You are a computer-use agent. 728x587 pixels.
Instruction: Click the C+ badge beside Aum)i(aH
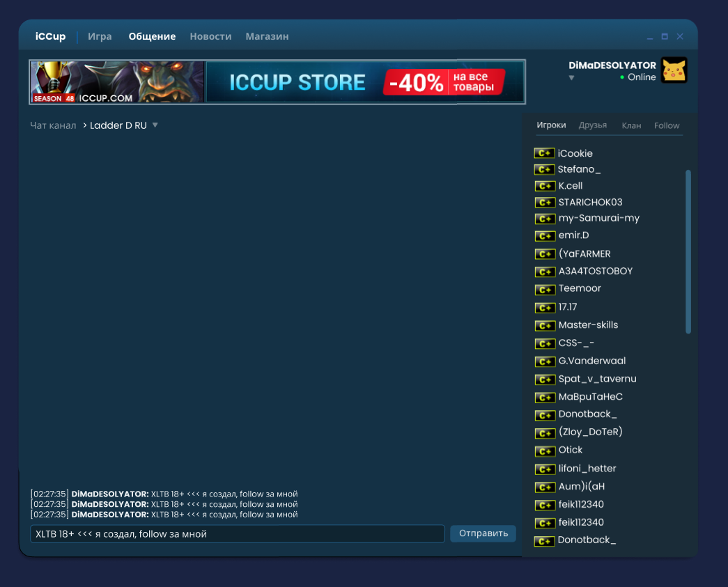545,487
